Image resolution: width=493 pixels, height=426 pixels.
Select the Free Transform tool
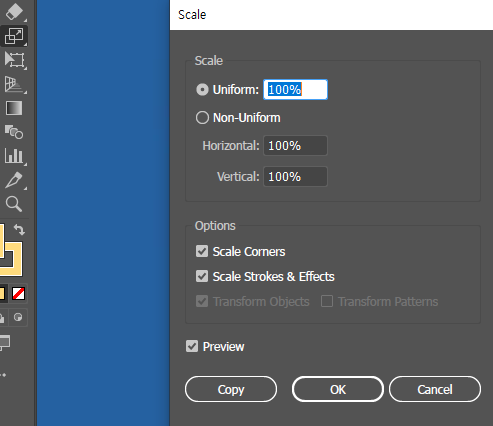pyautogui.click(x=15, y=60)
